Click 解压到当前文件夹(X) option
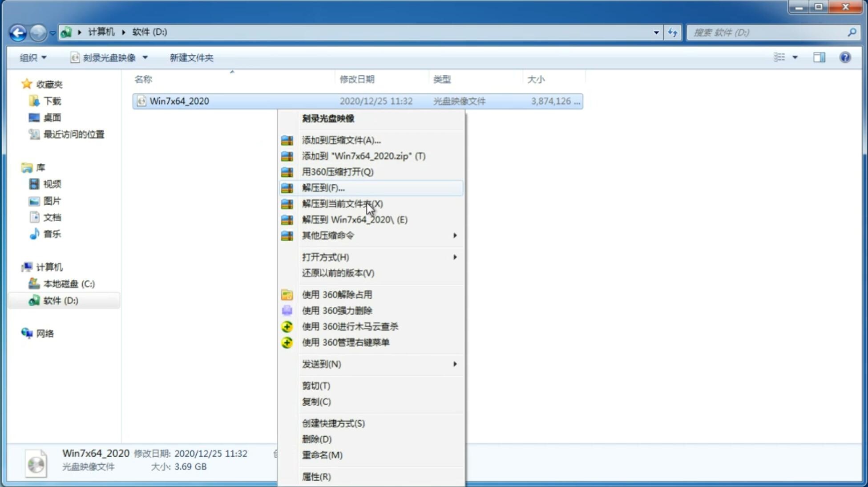 point(343,203)
